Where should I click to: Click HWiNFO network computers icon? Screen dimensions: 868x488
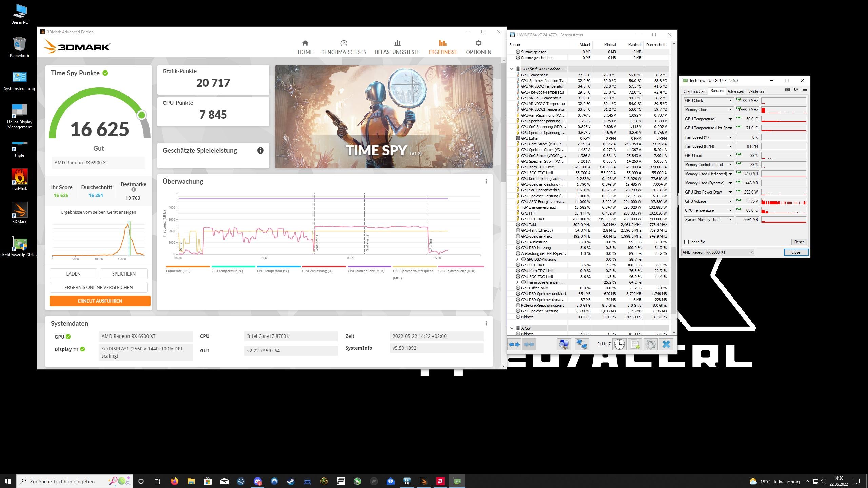581,344
